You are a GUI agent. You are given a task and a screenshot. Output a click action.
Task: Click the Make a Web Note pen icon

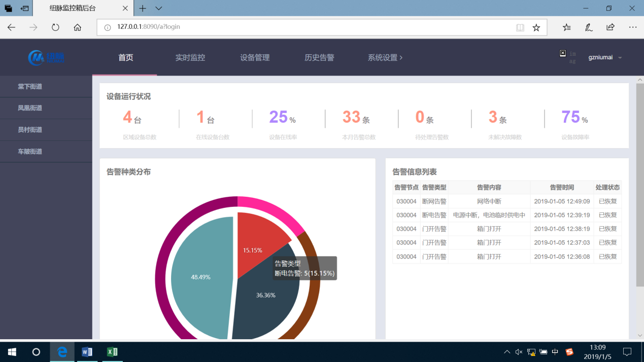point(588,27)
